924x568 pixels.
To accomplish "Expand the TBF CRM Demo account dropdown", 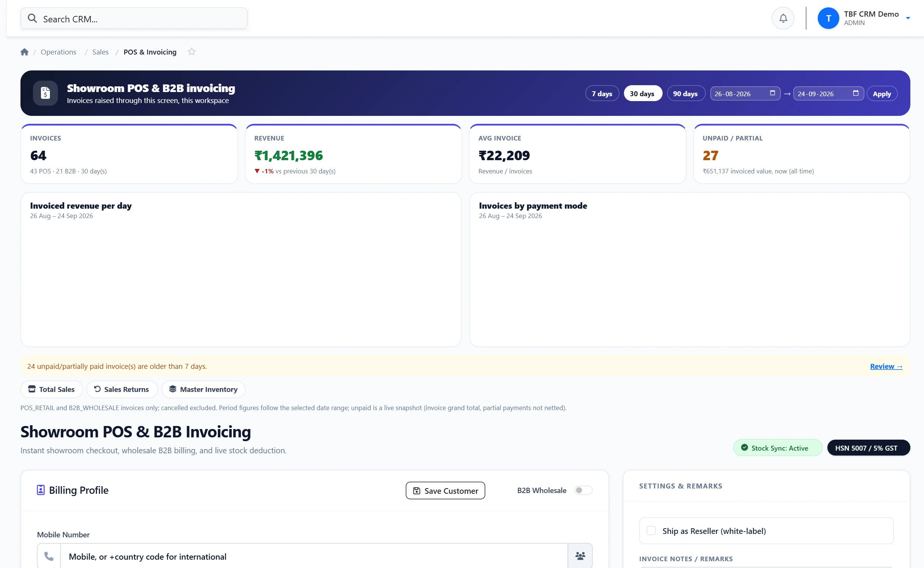I will pos(908,18).
